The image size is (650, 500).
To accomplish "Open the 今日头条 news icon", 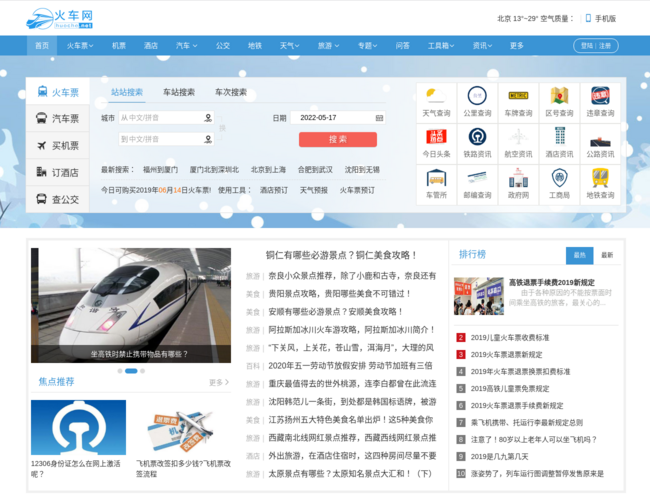I will point(436,136).
